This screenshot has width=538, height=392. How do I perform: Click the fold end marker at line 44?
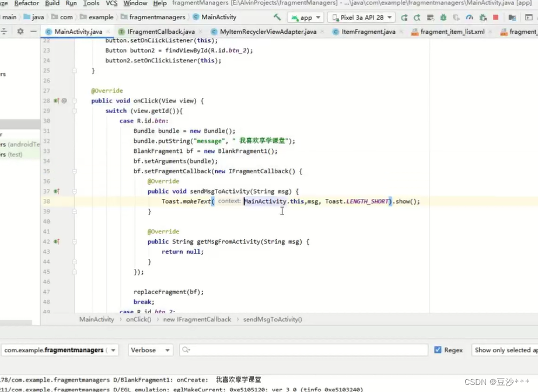click(x=75, y=262)
